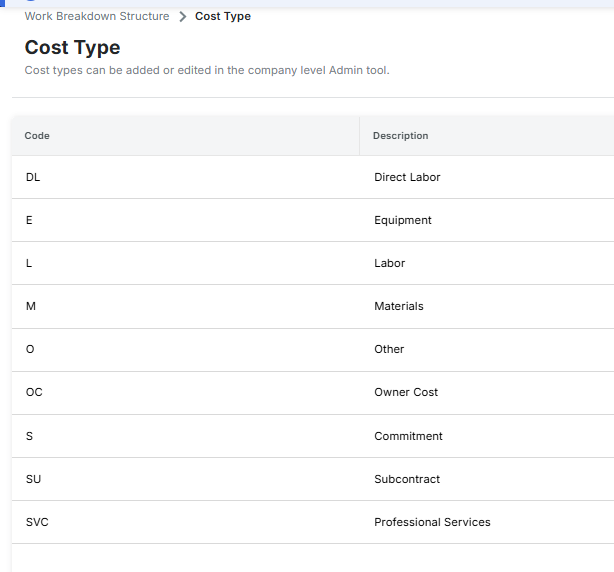Click the Work Breakdown Structure breadcrumb link
The image size is (614, 572).
(97, 16)
